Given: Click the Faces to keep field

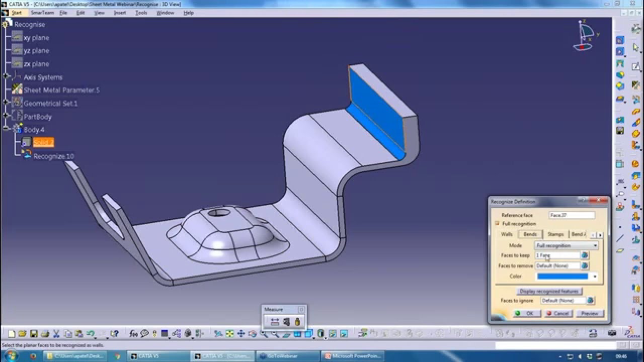Looking at the screenshot, I should (557, 255).
